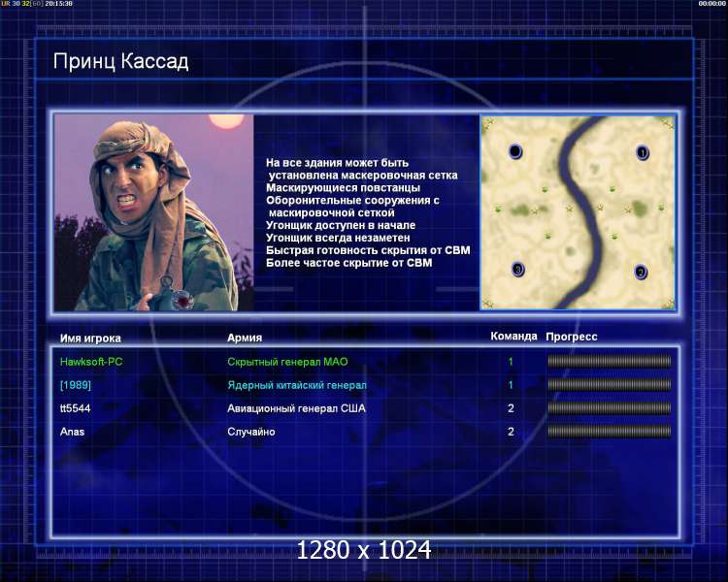Click the loading progress bar for Hawksoft-PC

point(610,361)
